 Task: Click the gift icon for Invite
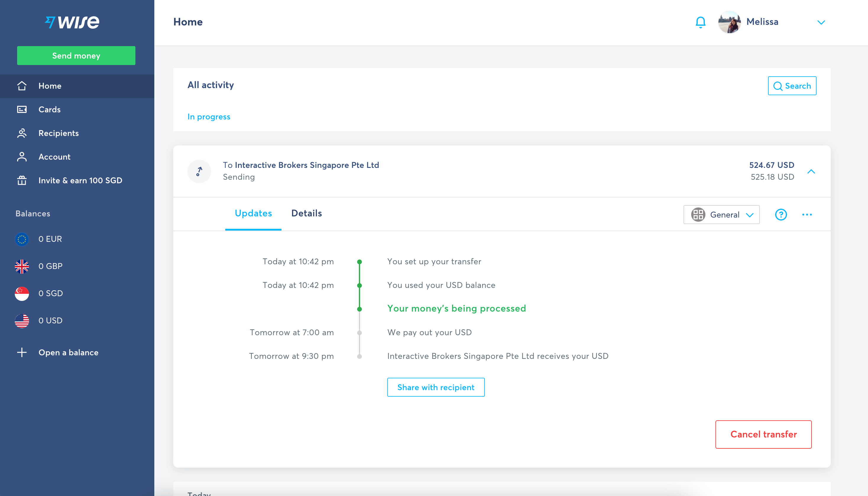pos(22,180)
